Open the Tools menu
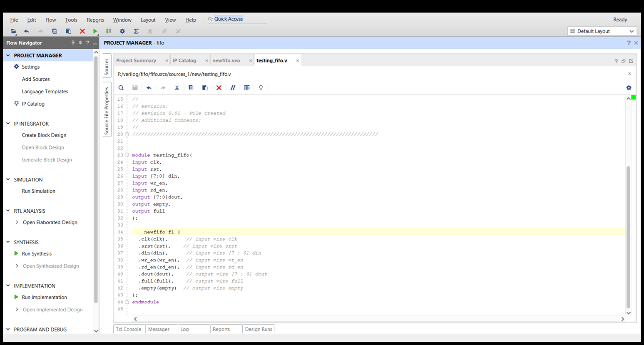This screenshot has width=644, height=345. (71, 20)
